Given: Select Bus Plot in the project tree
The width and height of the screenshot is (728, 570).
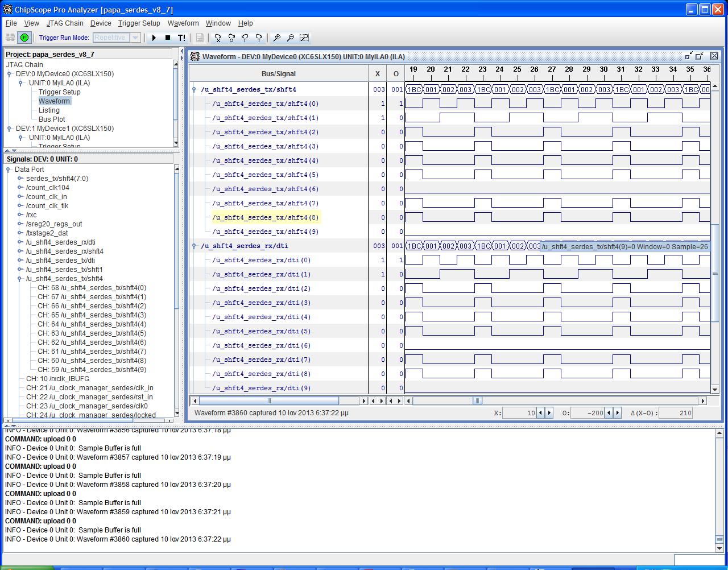Looking at the screenshot, I should click(x=52, y=119).
